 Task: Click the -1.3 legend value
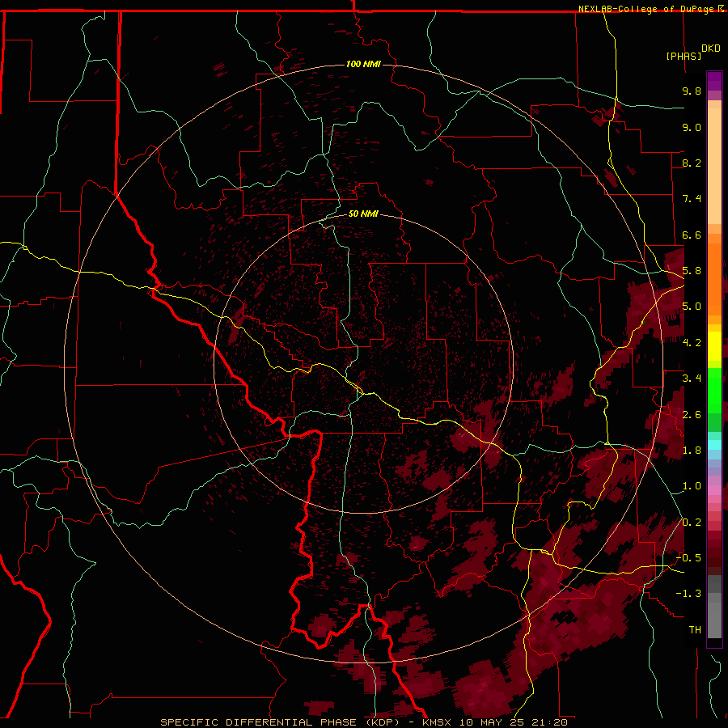688,595
